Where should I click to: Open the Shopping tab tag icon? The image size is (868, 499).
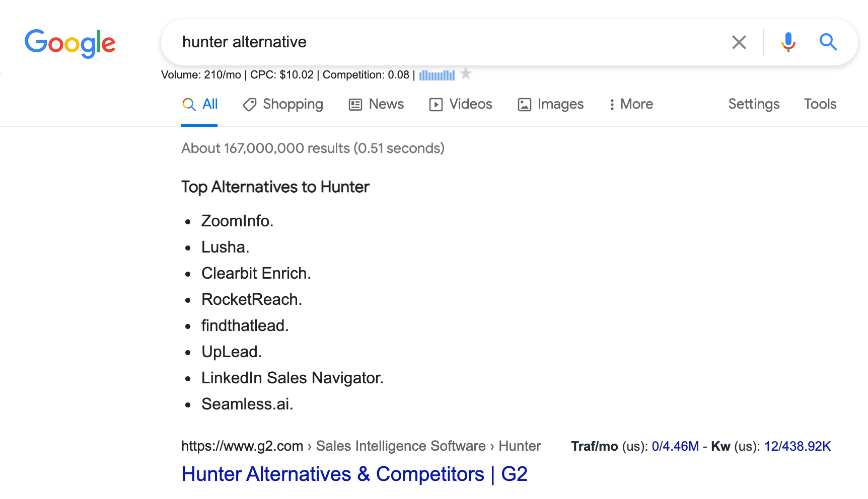250,105
